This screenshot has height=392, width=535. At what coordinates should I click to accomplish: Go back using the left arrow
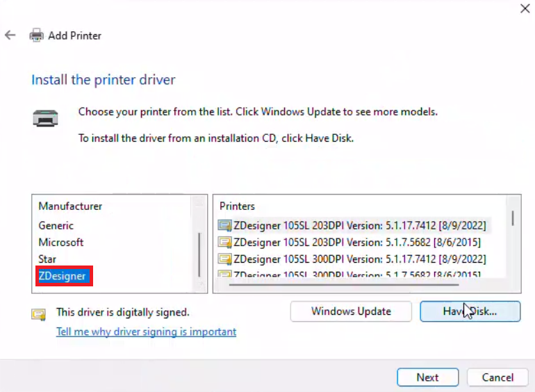tap(10, 35)
